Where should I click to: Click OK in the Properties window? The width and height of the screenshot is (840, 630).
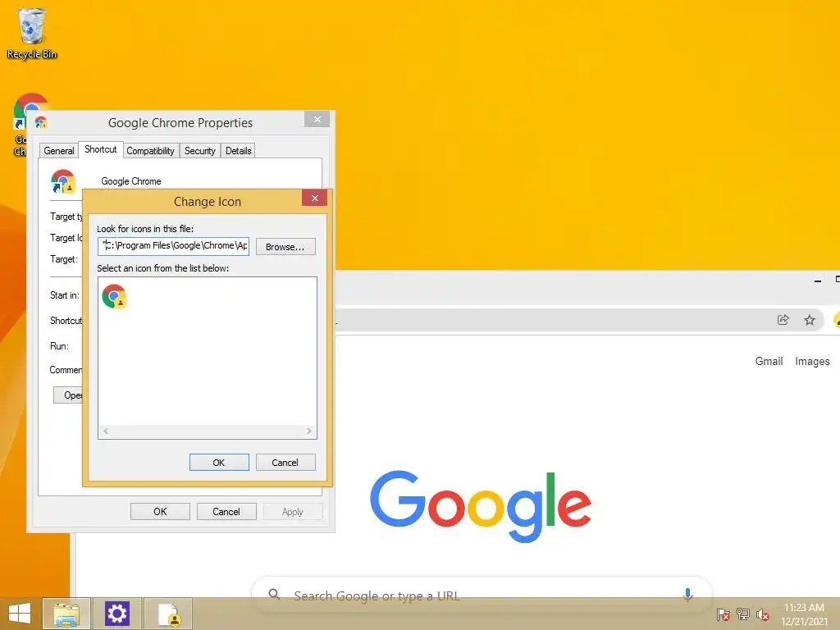pos(160,512)
